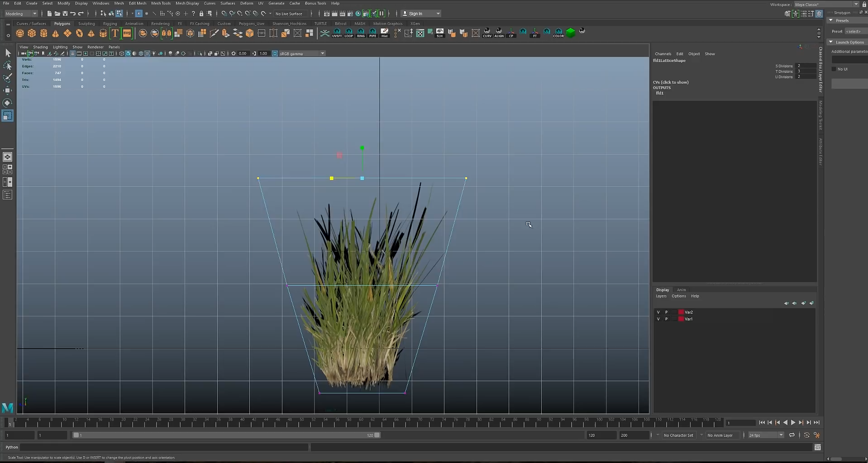Toggle visibility of Var1 layer
The width and height of the screenshot is (868, 463).
[x=658, y=319]
